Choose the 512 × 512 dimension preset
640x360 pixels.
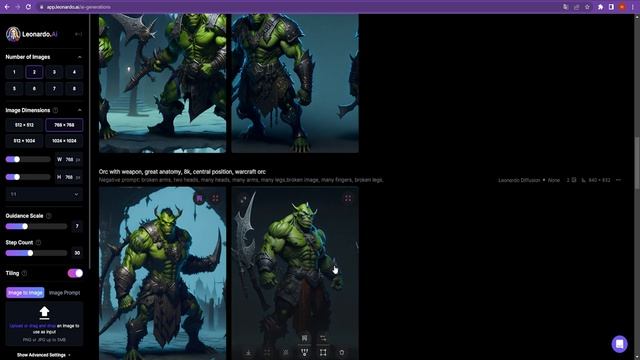[x=24, y=125]
